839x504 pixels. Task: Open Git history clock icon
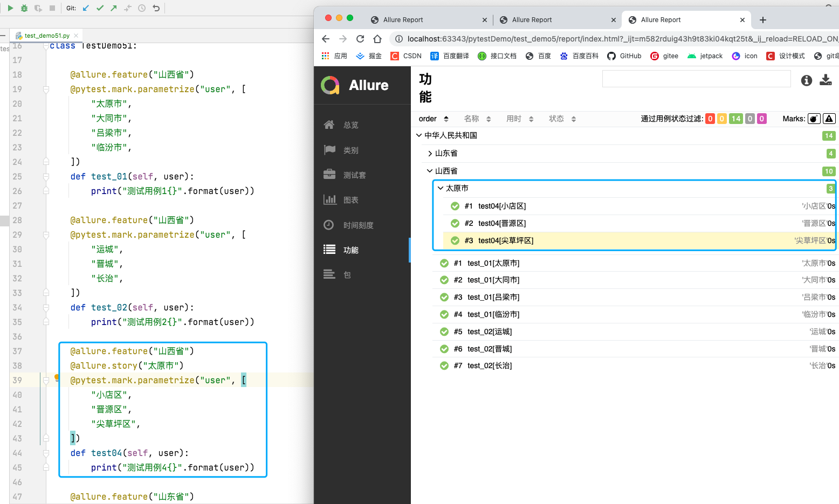point(142,8)
